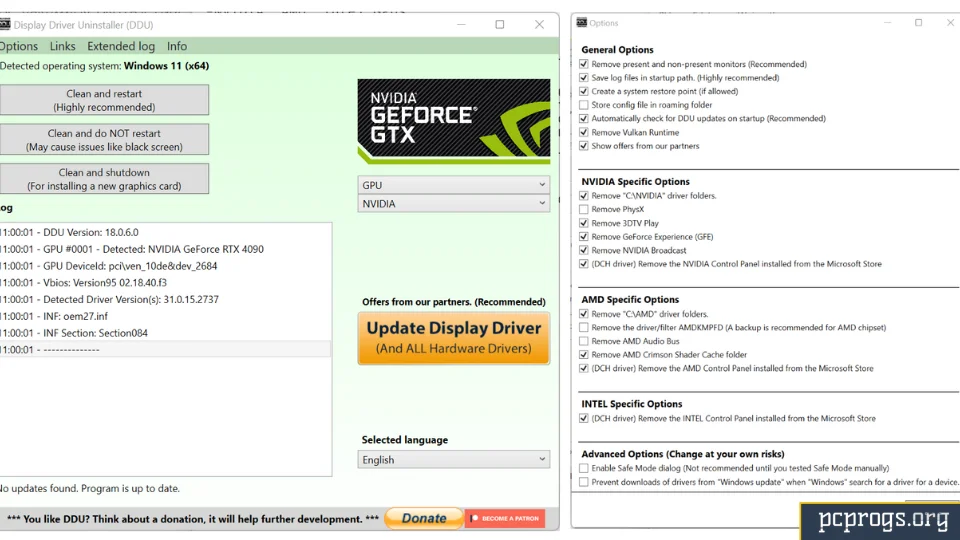The width and height of the screenshot is (960, 540).
Task: Toggle Remove NVIDIA Broadcast checkbox
Action: 583,250
